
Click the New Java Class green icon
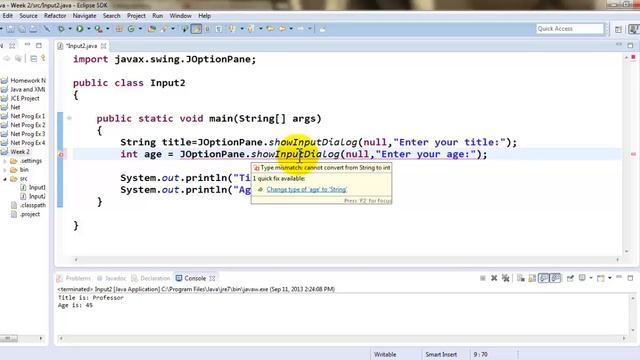131,29
